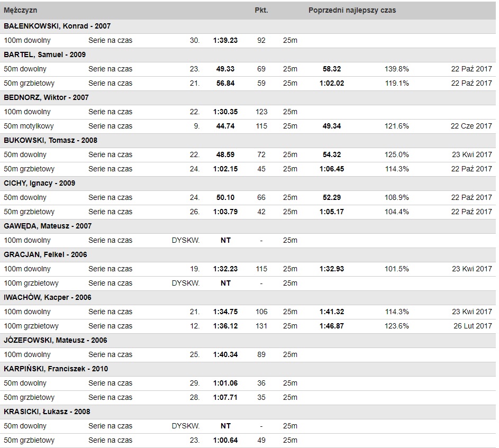Viewport: 499px width, 448px height.
Task: Click the date 26 Lut 2017
Action: coord(473,326)
